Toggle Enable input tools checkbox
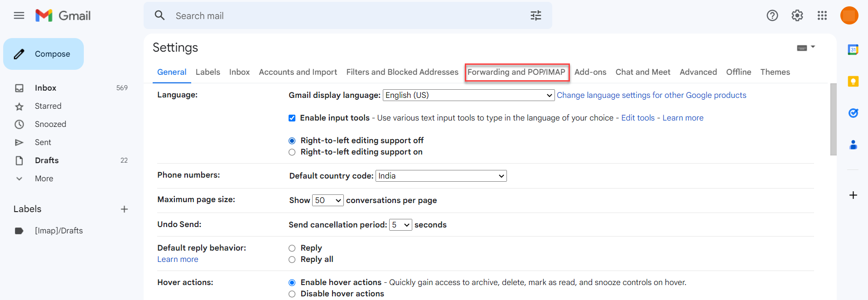 [x=292, y=118]
